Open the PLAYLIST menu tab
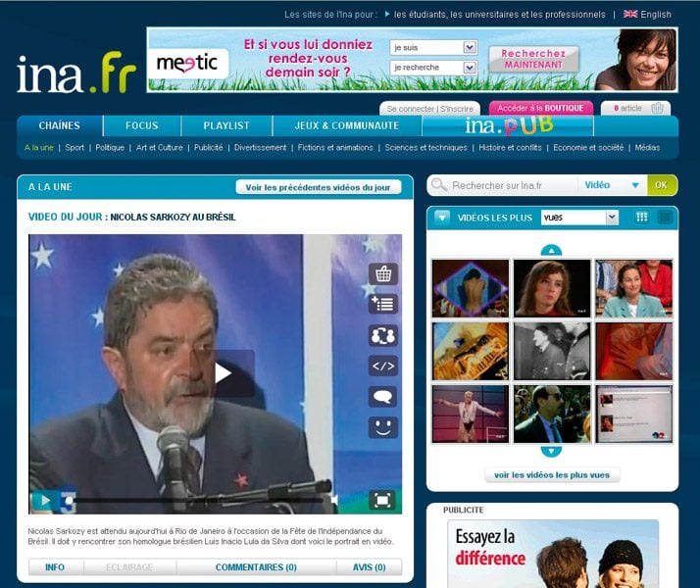This screenshot has width=700, height=588. point(226,125)
